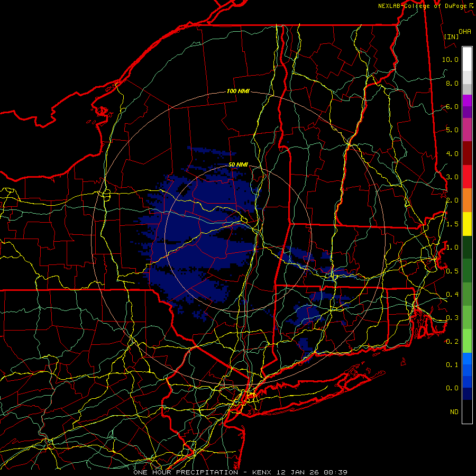Click the ONE HOUR PRECIPITATION KENX timestamp caption
The height and width of the screenshot is (476, 476).
(x=240, y=472)
